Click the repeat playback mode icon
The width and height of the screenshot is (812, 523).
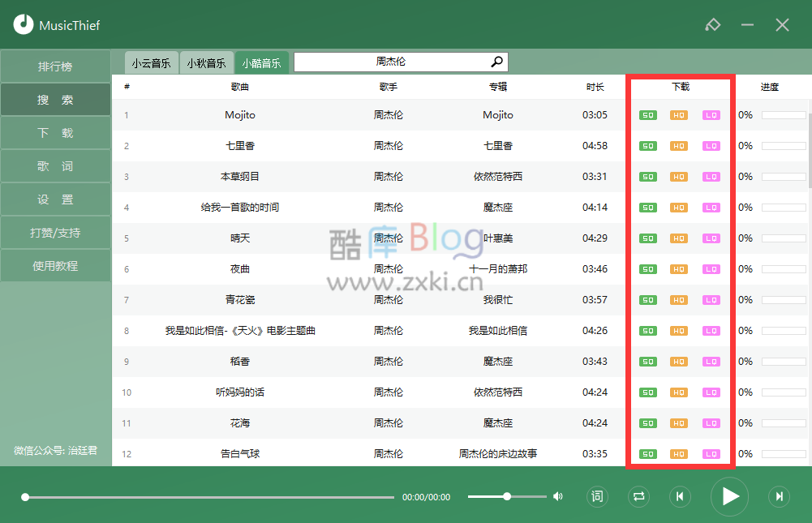638,496
